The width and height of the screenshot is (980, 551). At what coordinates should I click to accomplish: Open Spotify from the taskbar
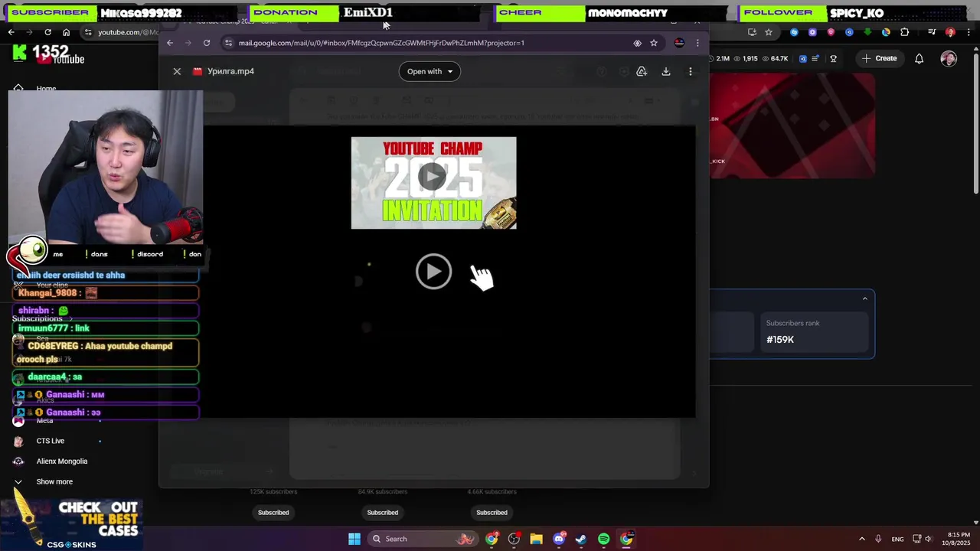pos(603,539)
